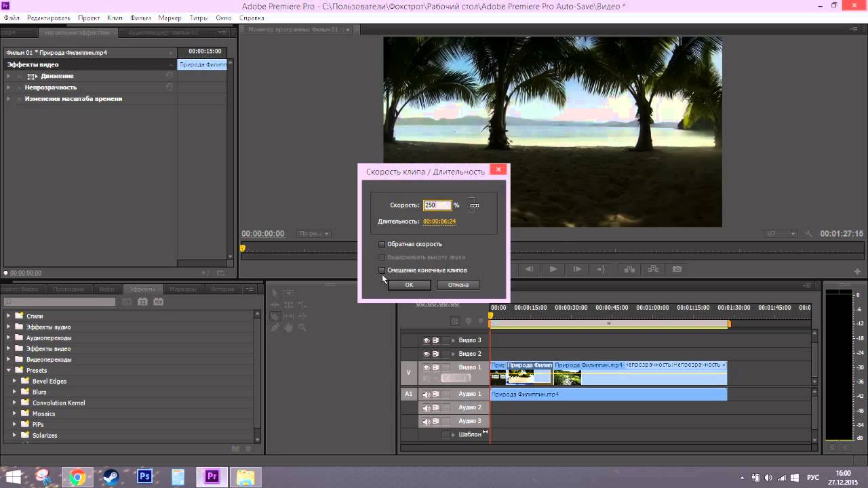Select the Rate Stretch tool
Screen dimensions: 868x488
coord(302,305)
